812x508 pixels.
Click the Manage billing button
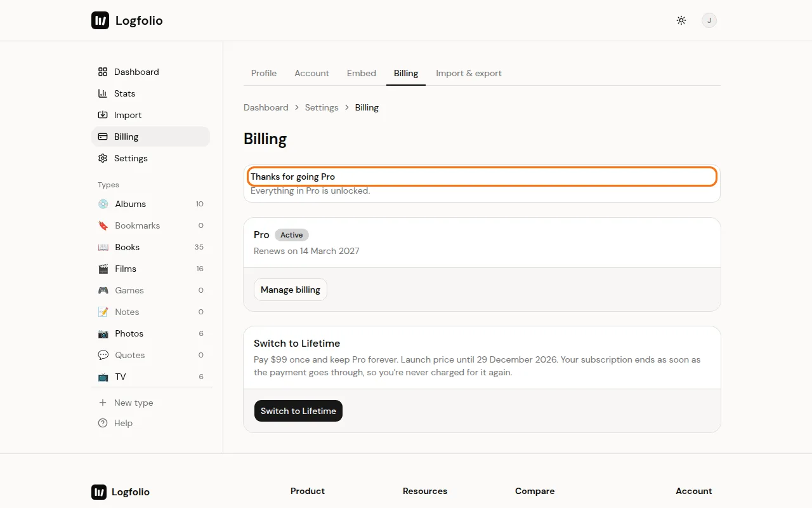point(291,290)
